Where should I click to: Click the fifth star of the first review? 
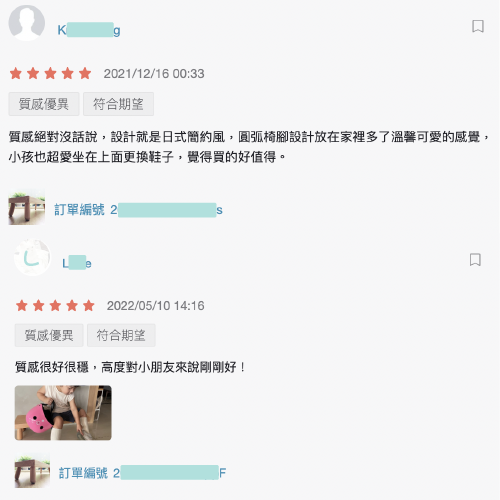(x=85, y=73)
